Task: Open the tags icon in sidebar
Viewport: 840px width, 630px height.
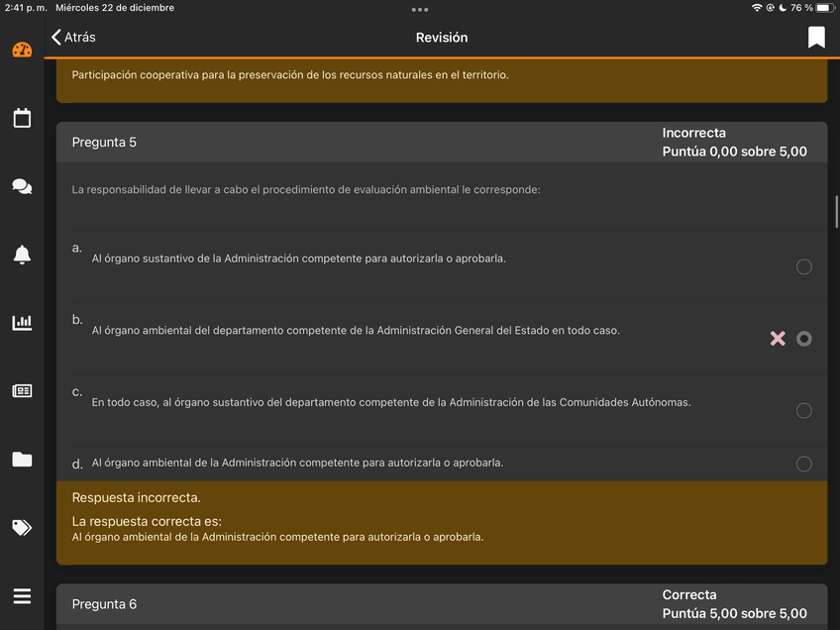Action: (22, 527)
